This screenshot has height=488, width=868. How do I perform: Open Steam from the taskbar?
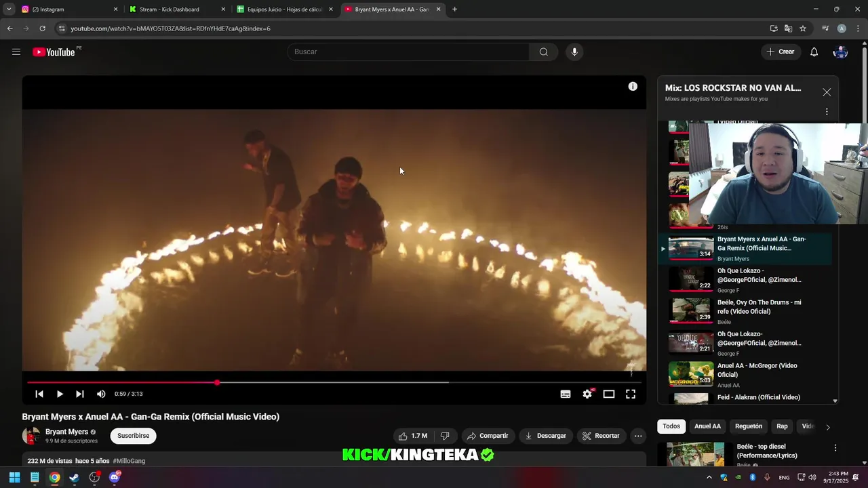(75, 477)
